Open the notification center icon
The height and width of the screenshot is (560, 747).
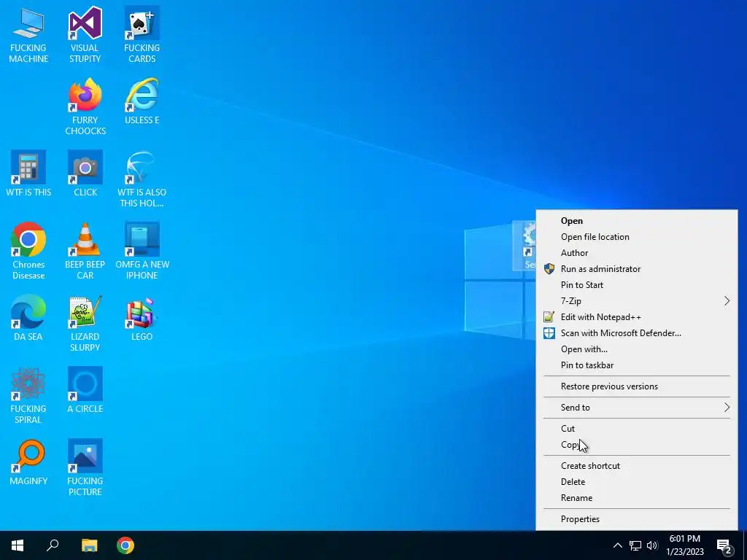coord(724,545)
